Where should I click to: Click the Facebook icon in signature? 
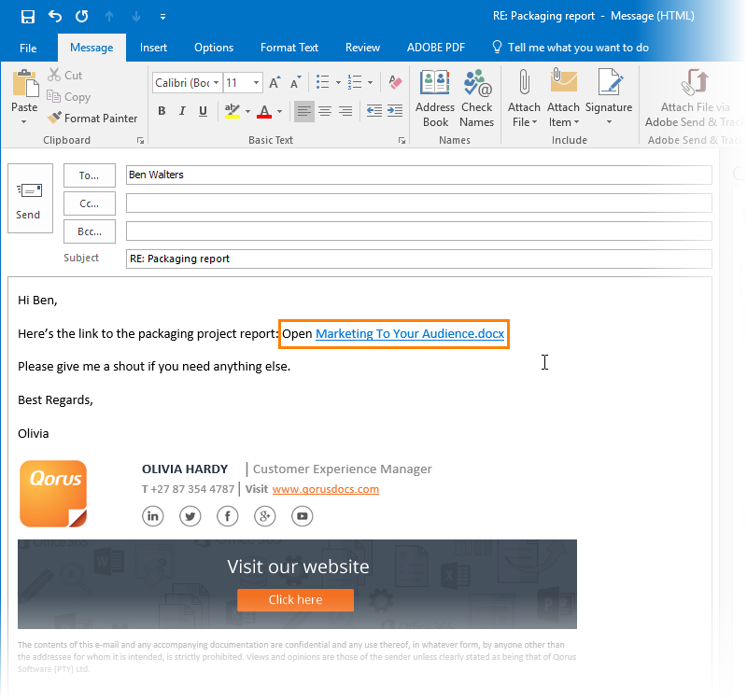point(228,516)
